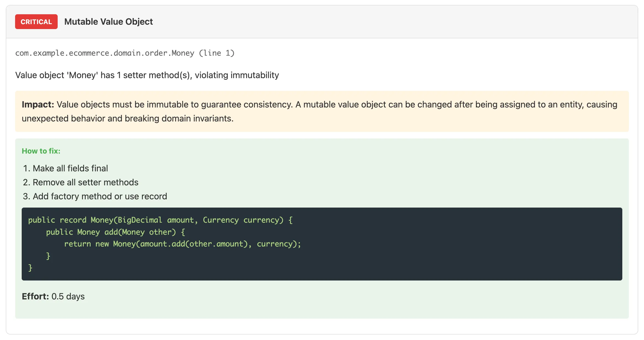Select the setter method violation summary text
This screenshot has height=340, width=644.
[x=147, y=75]
